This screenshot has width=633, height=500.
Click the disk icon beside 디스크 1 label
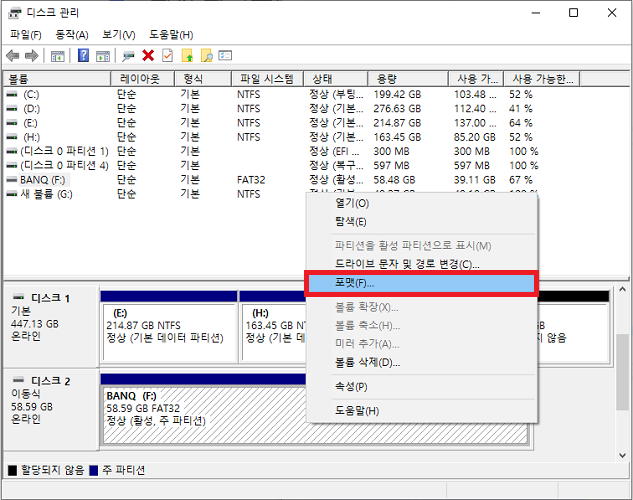tap(19, 297)
